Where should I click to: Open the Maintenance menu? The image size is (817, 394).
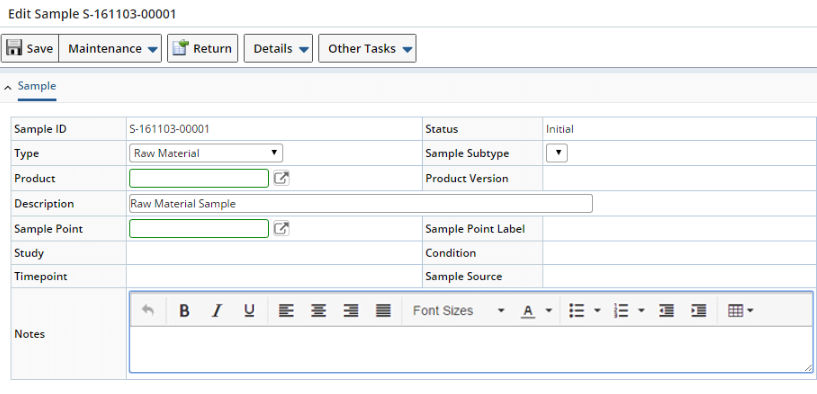pos(110,48)
